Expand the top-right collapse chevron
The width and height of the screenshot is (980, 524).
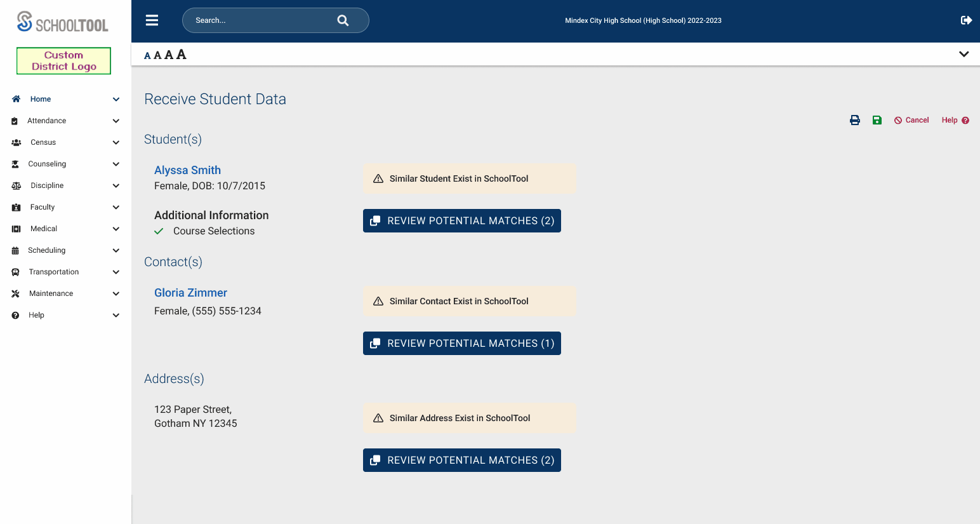click(x=963, y=54)
